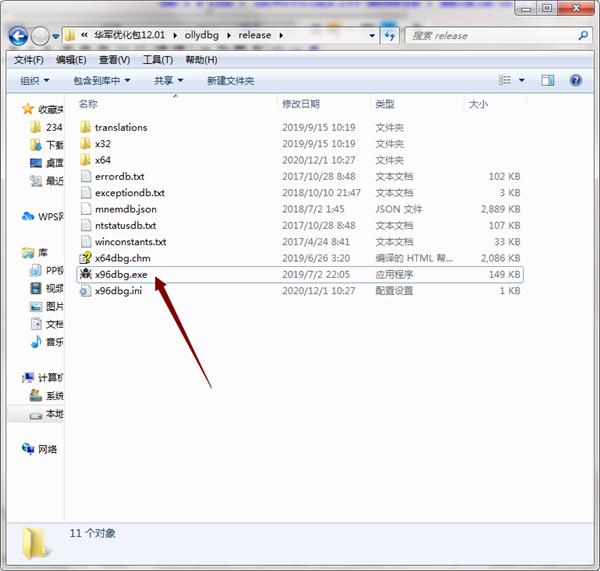Open the recent locations dropdown arrow
This screenshot has width=600, height=571.
coord(55,37)
